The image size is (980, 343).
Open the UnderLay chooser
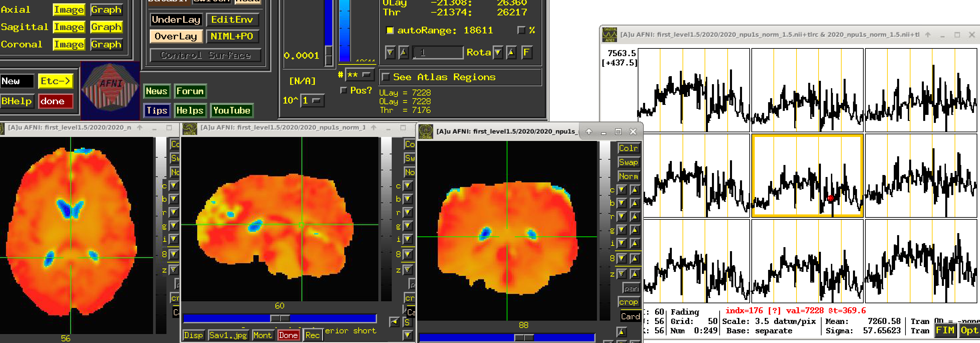click(176, 20)
